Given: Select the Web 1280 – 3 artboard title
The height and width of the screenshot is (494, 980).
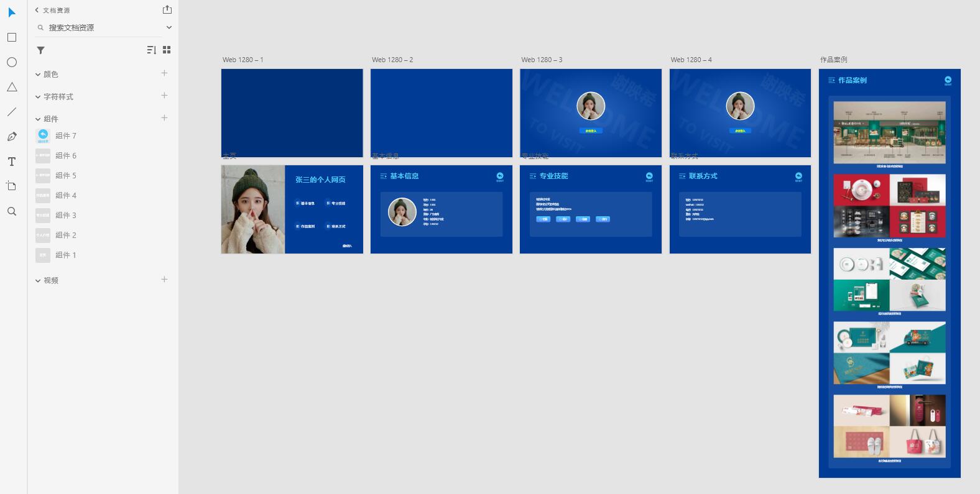Looking at the screenshot, I should click(x=542, y=60).
